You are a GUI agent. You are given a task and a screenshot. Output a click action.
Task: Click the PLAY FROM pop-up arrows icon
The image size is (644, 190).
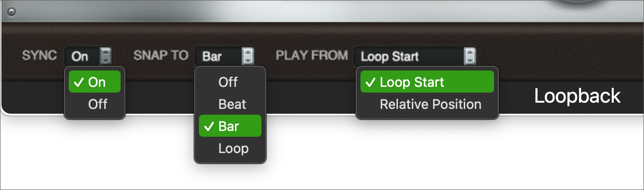click(470, 56)
